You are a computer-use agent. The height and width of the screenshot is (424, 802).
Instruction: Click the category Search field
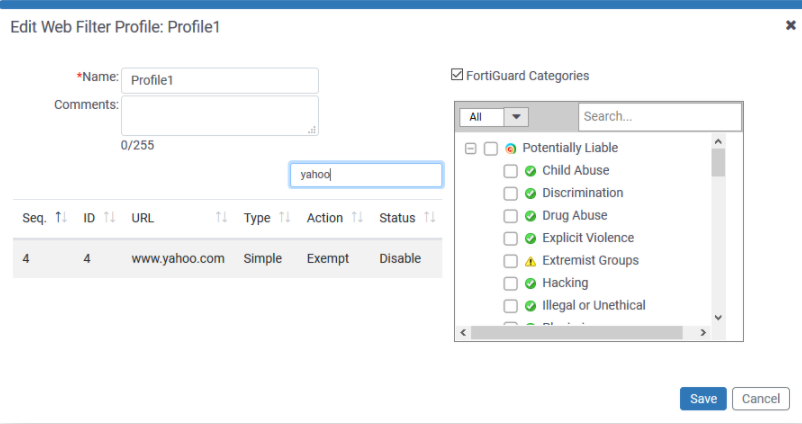coord(659,117)
